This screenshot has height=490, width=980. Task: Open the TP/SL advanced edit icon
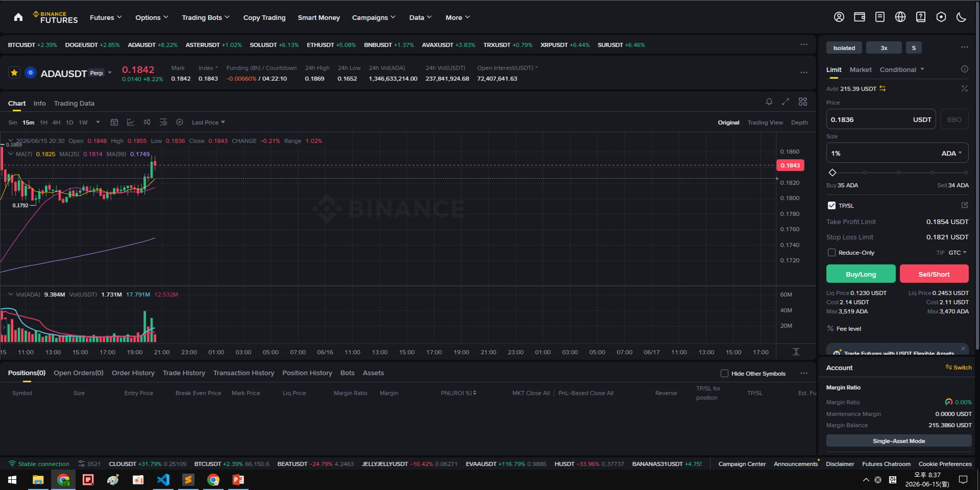[x=965, y=205]
